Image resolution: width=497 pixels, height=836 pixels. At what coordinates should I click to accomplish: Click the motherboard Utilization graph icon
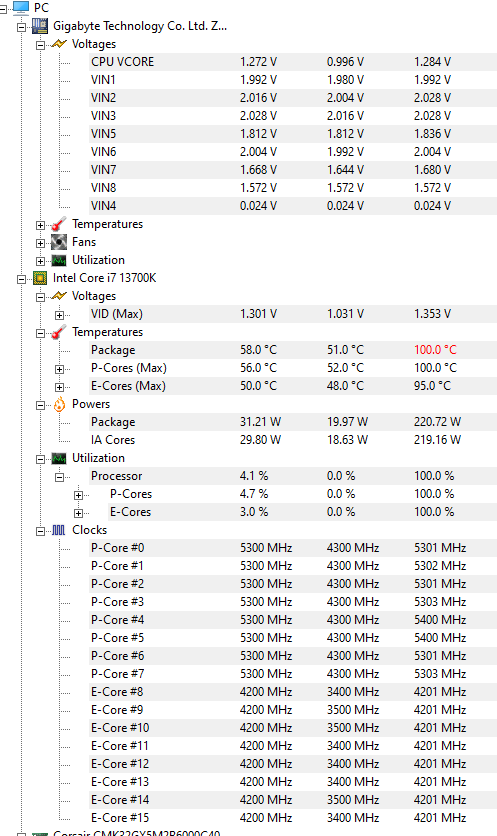pyautogui.click(x=59, y=260)
